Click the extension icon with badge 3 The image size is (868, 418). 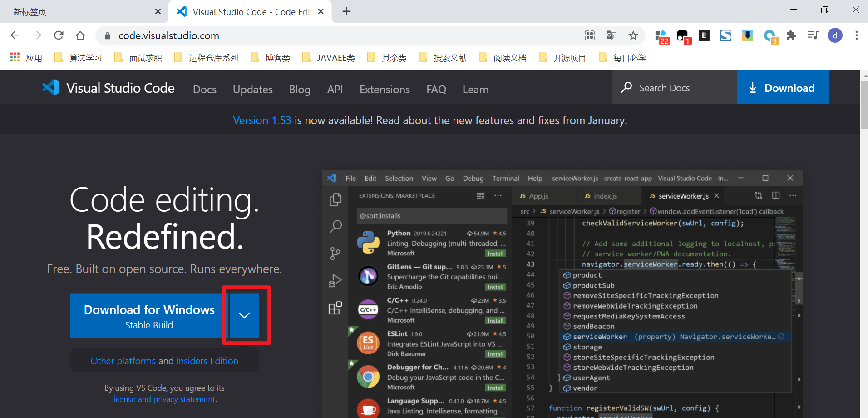[770, 36]
